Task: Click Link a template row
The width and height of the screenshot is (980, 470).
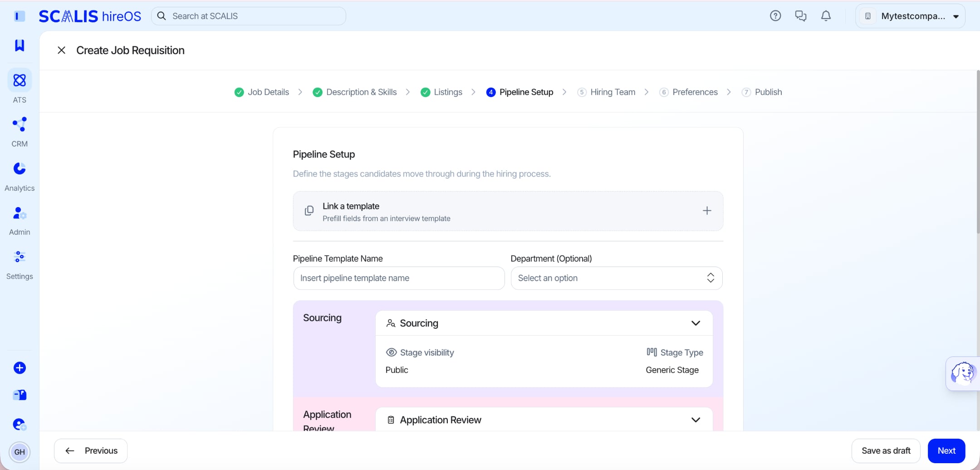Action: (x=508, y=211)
